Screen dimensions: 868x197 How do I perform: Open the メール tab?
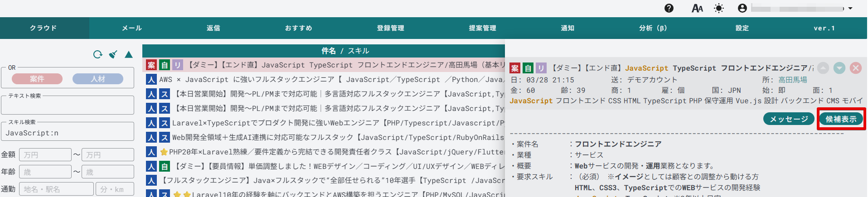[x=132, y=28]
